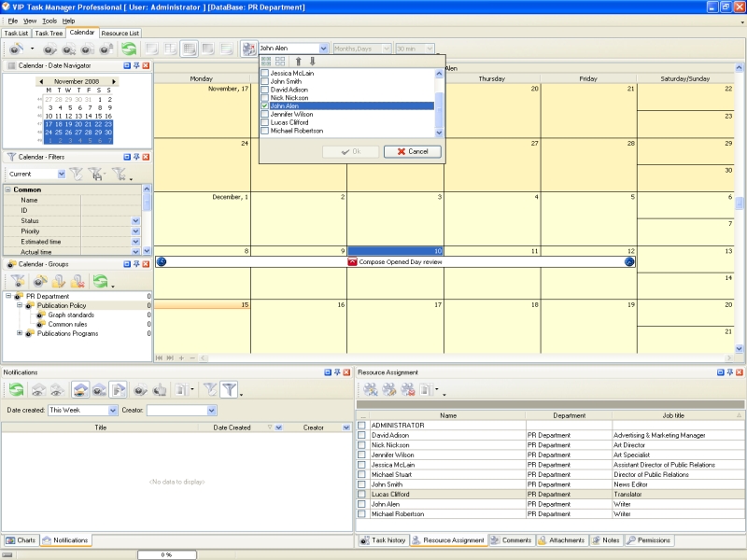747x560 pixels.
Task: Click the red icon on Compose Opened Day review
Action: click(352, 262)
